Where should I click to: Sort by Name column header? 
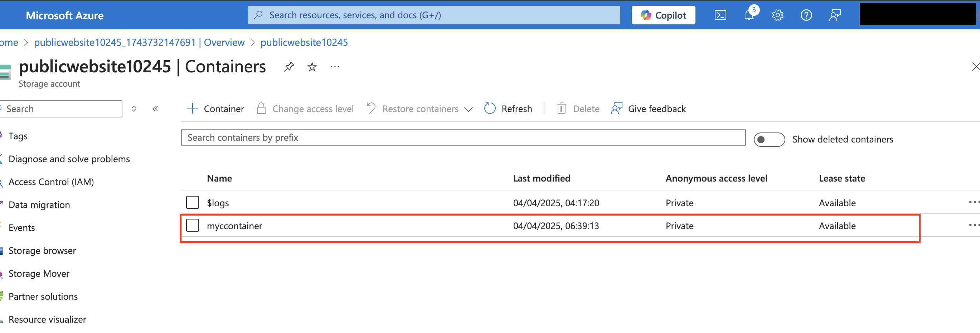pos(219,178)
